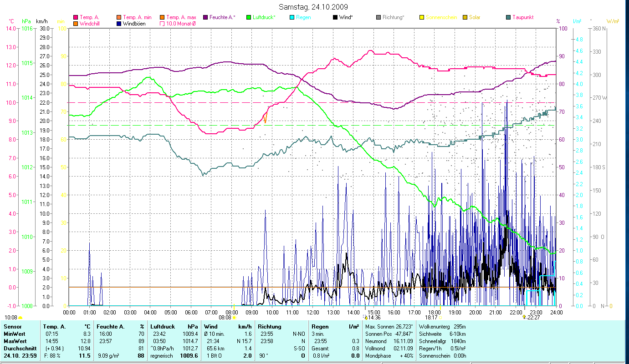Click the Regen cyan legend marker
Viewport: 629px width, 364px height.
[x=291, y=17]
